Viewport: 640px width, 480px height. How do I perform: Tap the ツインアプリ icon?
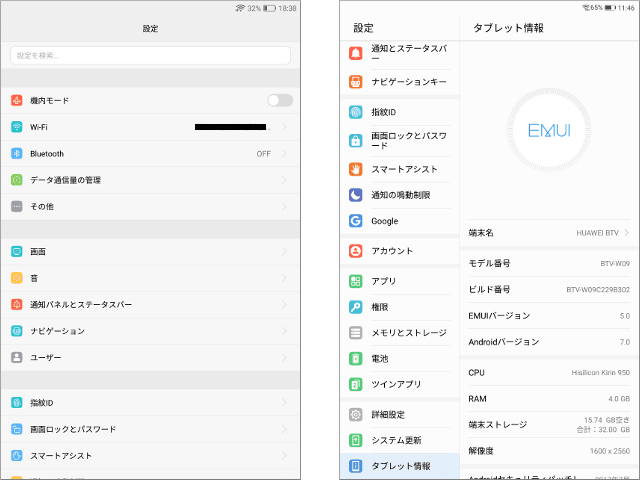(x=356, y=384)
